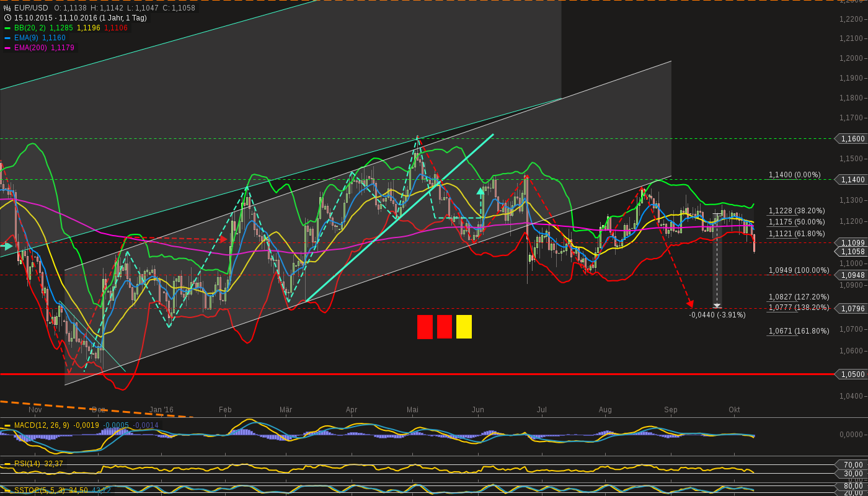
Task: Open the MACD(12, 26, 9) indicator label
Action: (41, 425)
